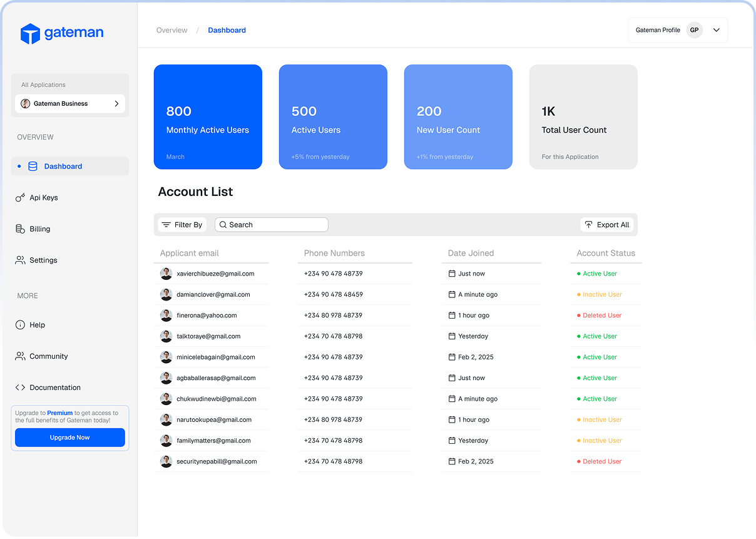Expand the Gateman Business application chevron

point(116,104)
